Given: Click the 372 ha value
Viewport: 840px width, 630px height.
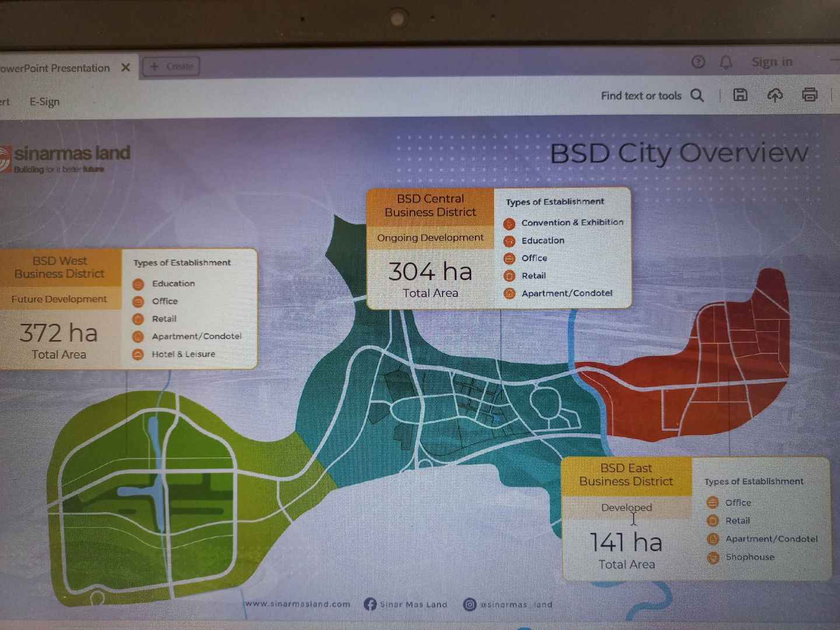Looking at the screenshot, I should pyautogui.click(x=58, y=333).
